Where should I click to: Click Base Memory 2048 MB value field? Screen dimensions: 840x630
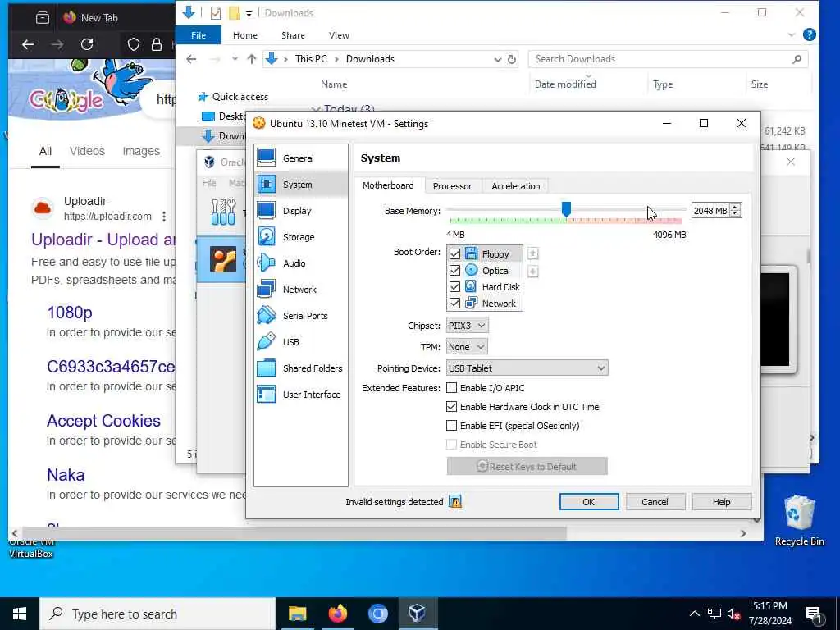coord(710,211)
